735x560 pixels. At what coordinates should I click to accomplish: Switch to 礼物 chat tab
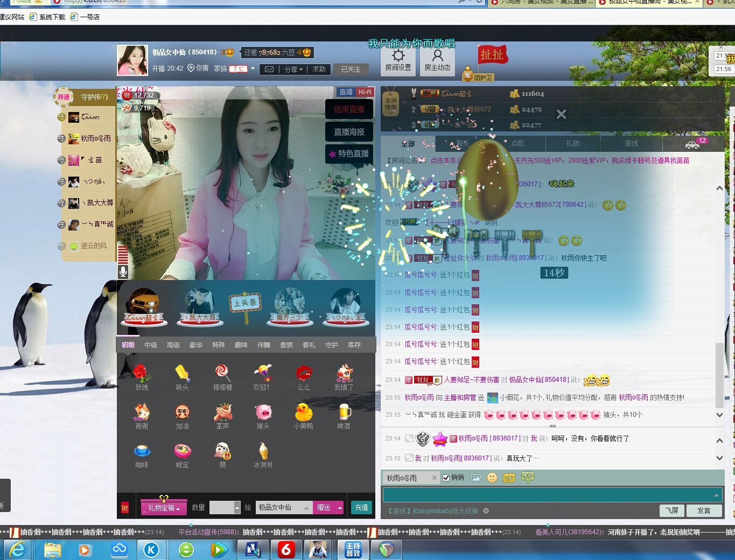pos(572,144)
